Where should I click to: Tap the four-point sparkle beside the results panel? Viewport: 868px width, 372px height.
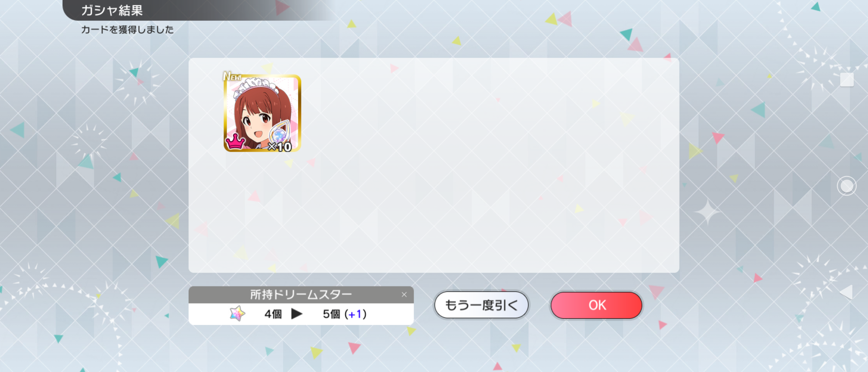[x=707, y=211]
